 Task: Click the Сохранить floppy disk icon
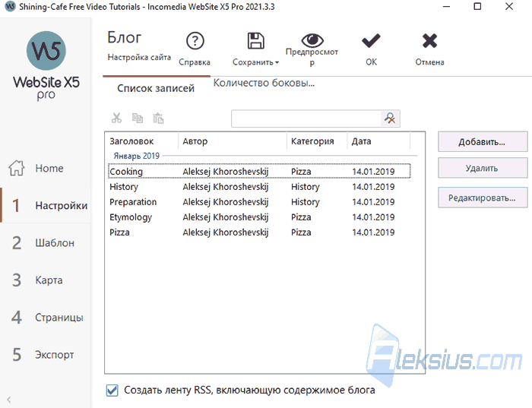coord(255,41)
